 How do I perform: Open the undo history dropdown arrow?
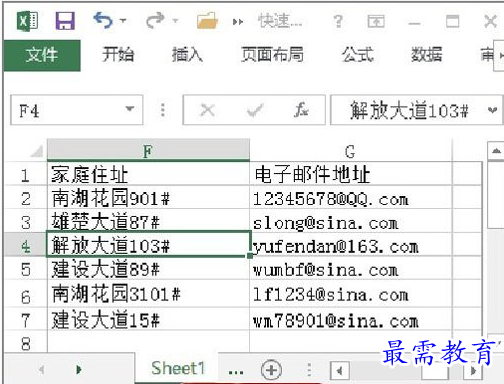[123, 21]
